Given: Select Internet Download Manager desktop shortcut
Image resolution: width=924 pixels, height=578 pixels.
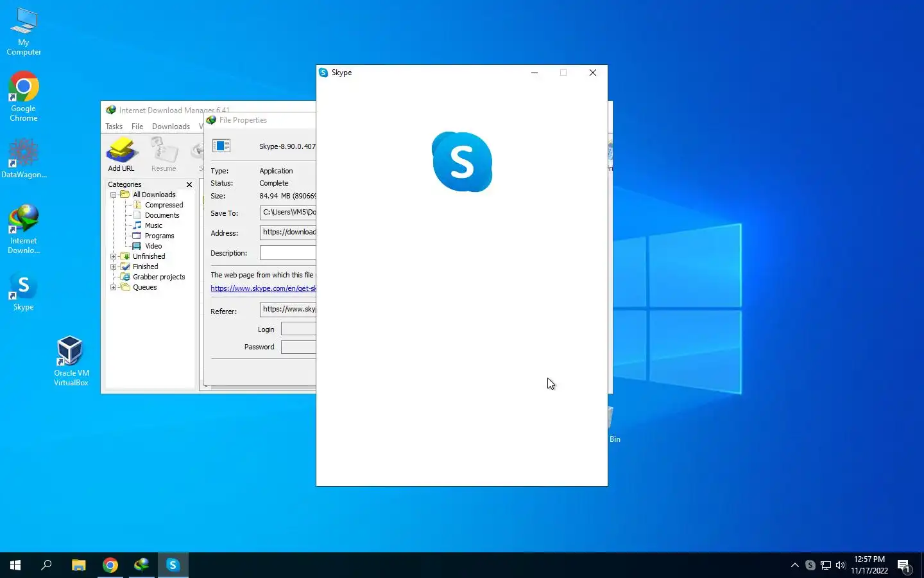Looking at the screenshot, I should click(24, 229).
